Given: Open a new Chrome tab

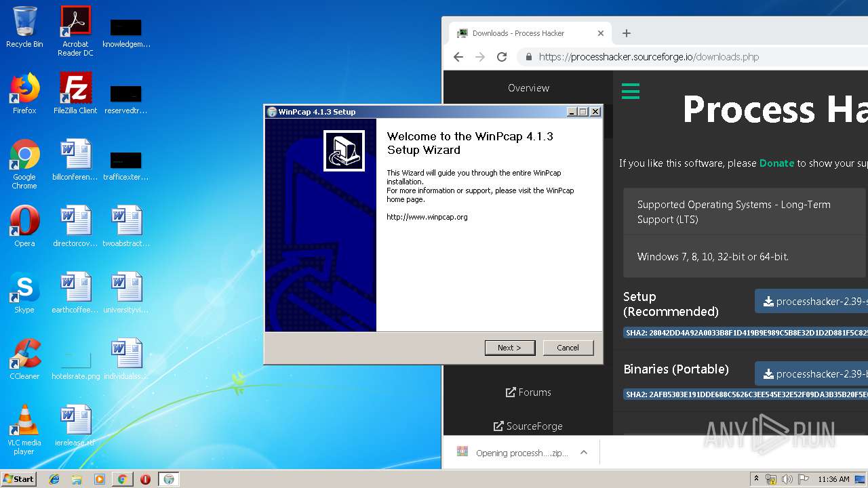Looking at the screenshot, I should tap(627, 33).
